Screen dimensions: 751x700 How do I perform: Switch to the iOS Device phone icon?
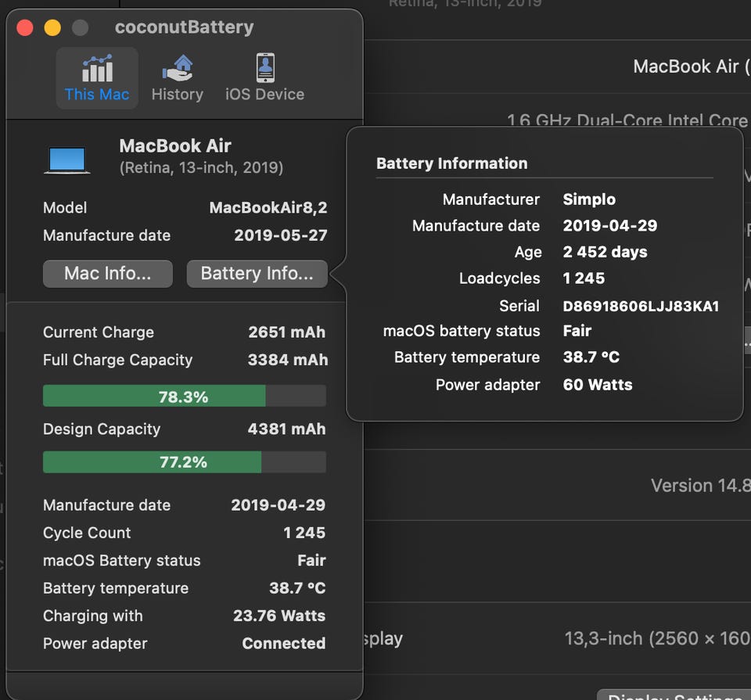[265, 69]
